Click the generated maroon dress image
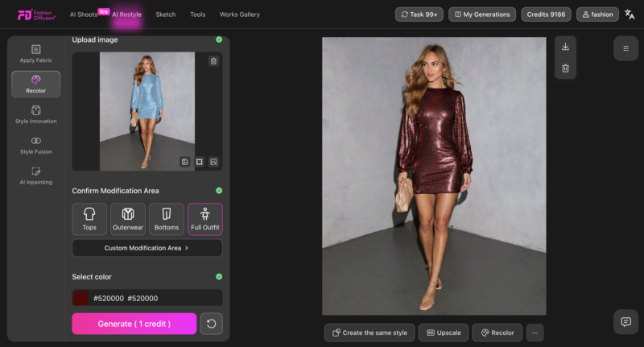644x347 pixels. (x=434, y=176)
